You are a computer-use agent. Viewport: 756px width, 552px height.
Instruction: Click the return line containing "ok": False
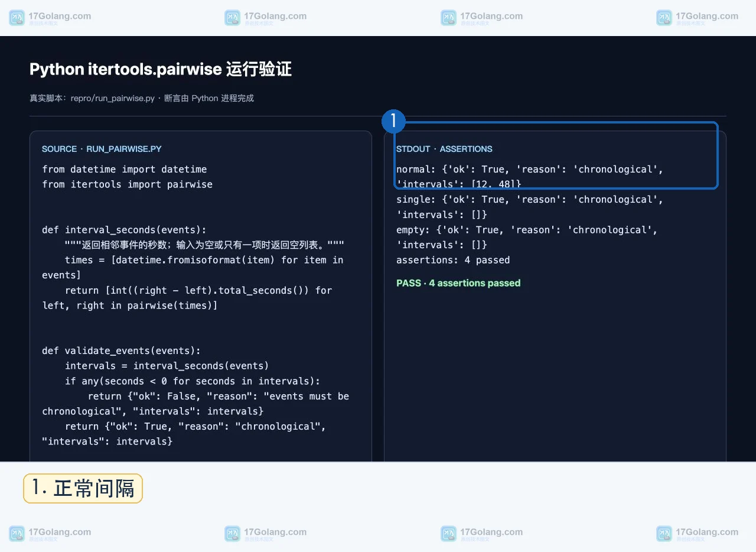pyautogui.click(x=219, y=396)
